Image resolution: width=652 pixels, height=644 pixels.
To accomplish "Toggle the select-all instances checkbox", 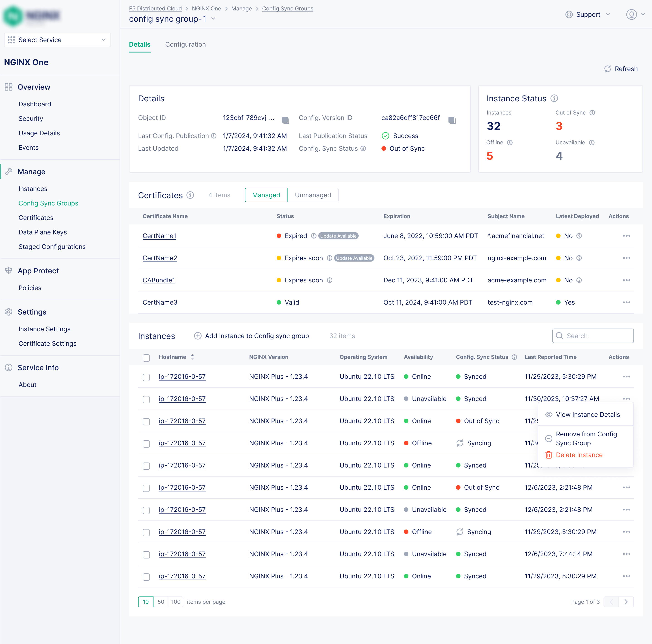I will click(x=146, y=358).
